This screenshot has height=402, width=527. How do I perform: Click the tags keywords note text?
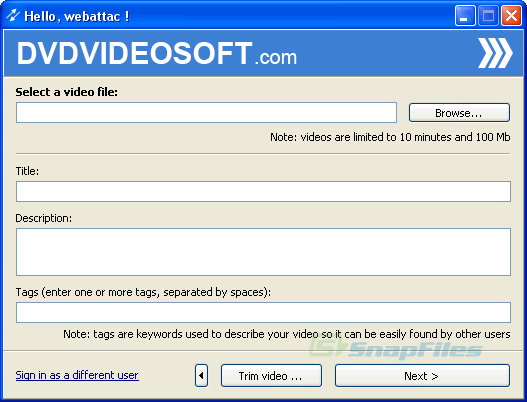point(287,334)
